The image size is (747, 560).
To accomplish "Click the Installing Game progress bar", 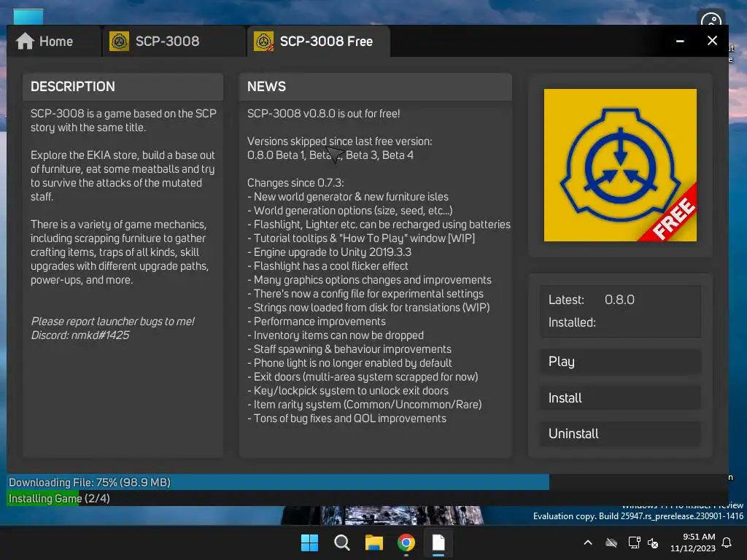I will [x=368, y=498].
